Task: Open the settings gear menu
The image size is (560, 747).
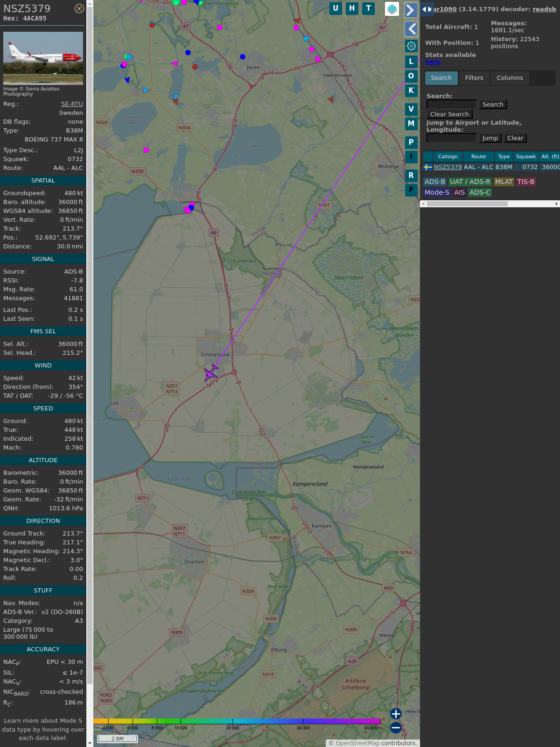Action: coord(411,46)
